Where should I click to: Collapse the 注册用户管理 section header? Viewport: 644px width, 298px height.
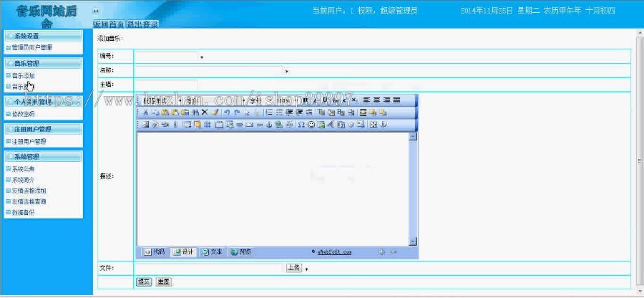coord(43,129)
